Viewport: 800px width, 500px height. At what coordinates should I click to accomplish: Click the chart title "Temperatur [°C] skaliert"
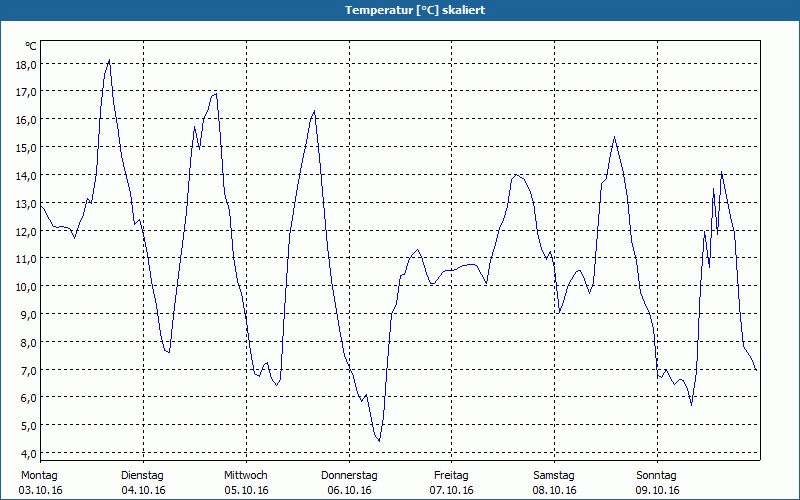point(415,10)
